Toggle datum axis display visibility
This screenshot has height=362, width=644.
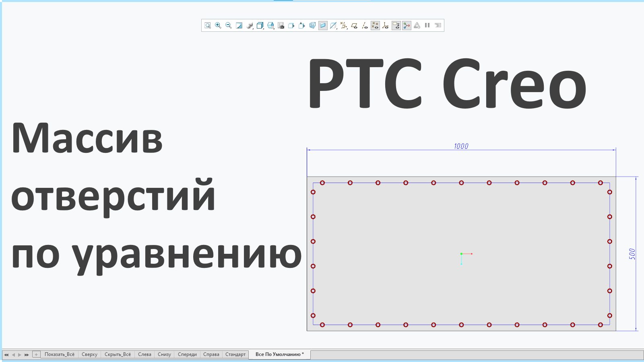point(365,25)
